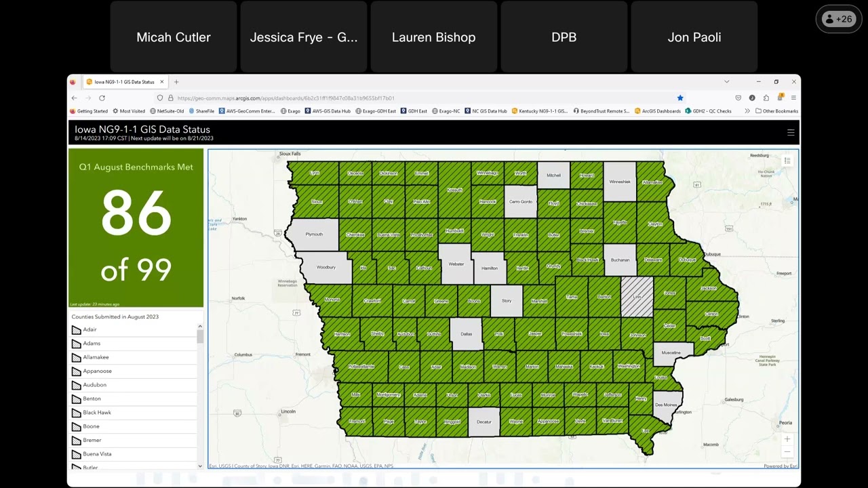List all tabs dropdown arrow

[x=726, y=82]
